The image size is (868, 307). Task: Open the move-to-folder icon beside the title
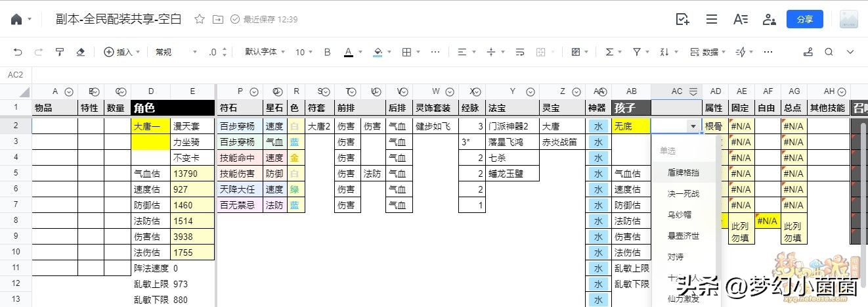coord(218,19)
